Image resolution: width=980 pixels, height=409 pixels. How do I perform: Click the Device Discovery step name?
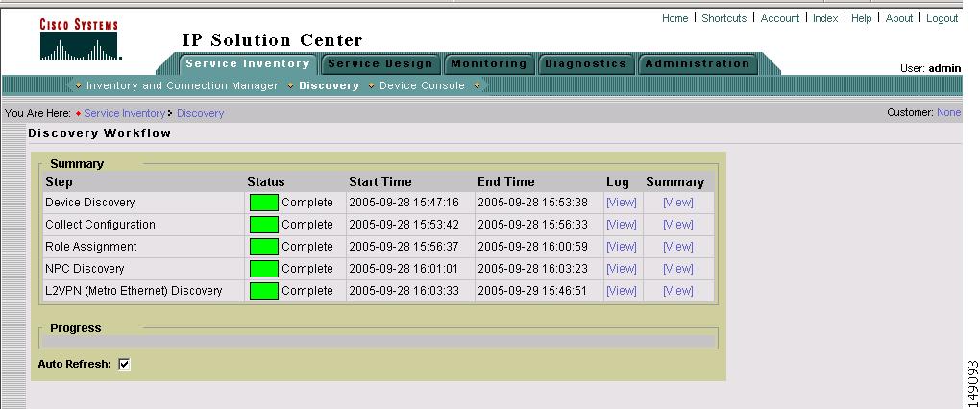(x=90, y=203)
